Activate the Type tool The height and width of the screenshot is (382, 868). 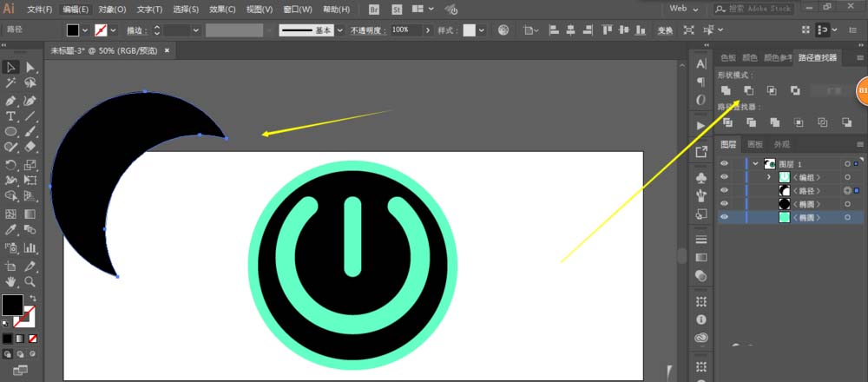(x=11, y=116)
